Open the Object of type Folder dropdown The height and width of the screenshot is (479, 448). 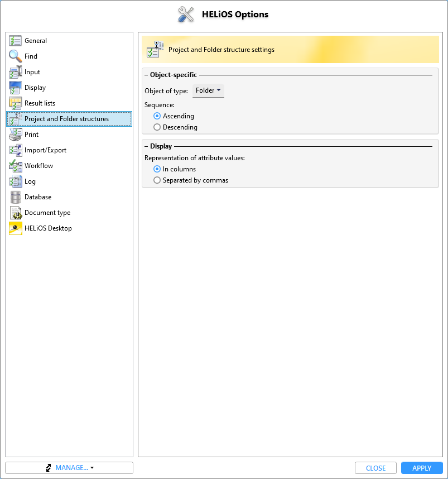(x=208, y=91)
